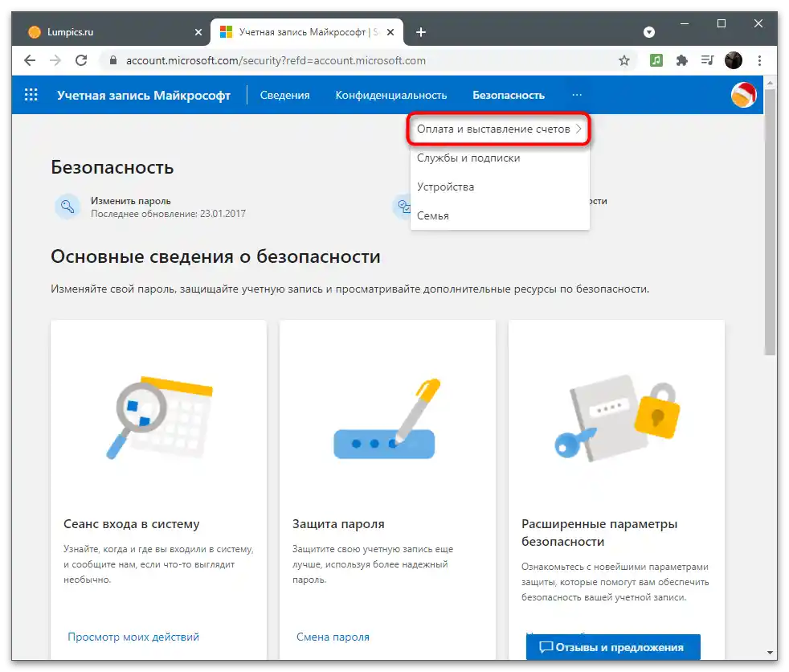Screen dimensions: 789x672
Task: Click the address bar URL field
Action: (x=367, y=60)
